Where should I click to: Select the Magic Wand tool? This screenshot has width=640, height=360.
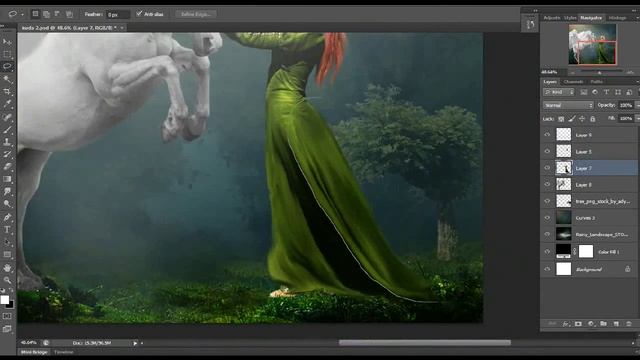click(7, 79)
